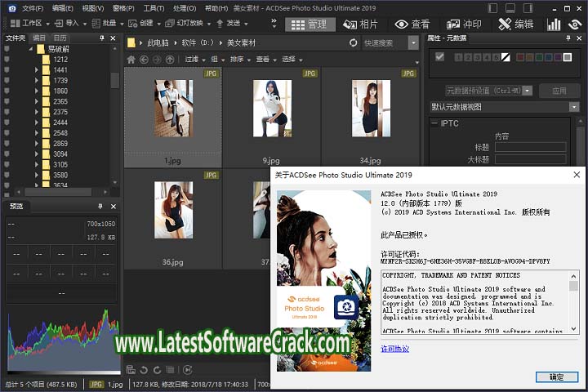This screenshot has width=588, height=392.
Task: Toggle bottom panel layout icon in title bar
Action: click(510, 8)
